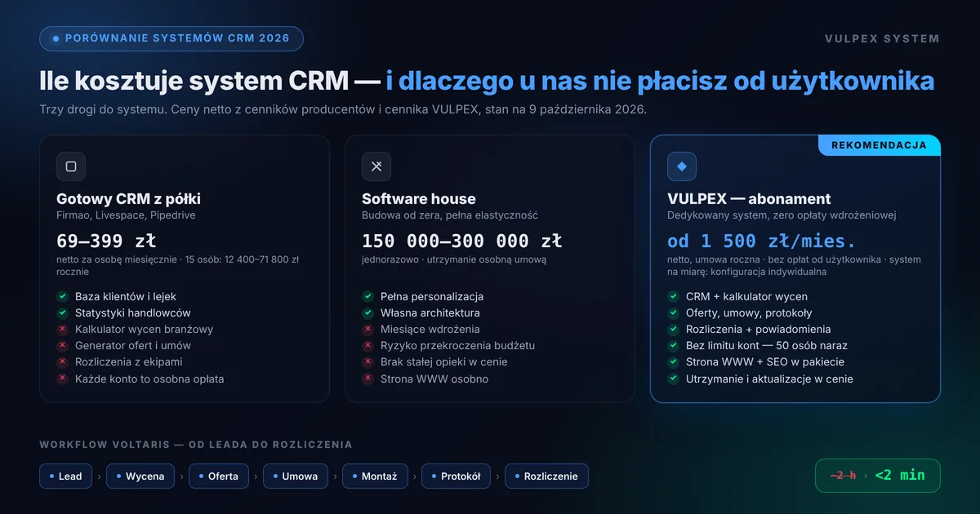The image size is (980, 514).
Task: Click the crossed tools icon on Software house card
Action: (x=376, y=166)
